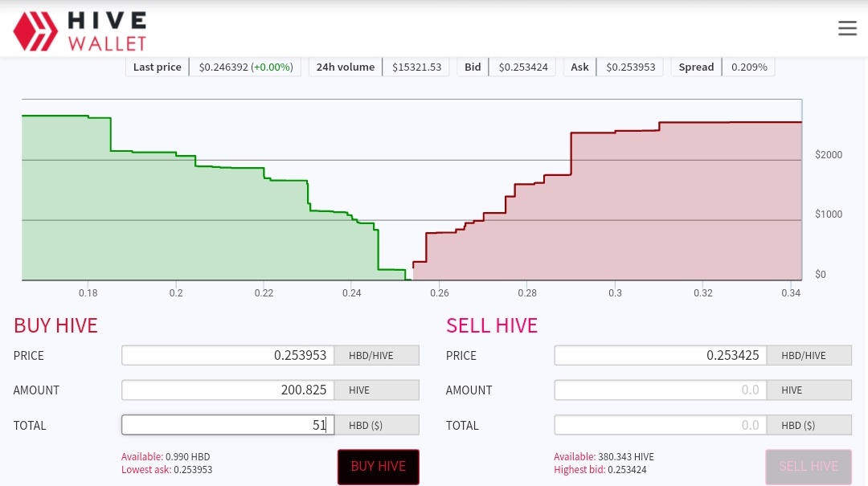The image size is (868, 486).
Task: Click the 24h volume value $15321.53
Action: coord(417,67)
